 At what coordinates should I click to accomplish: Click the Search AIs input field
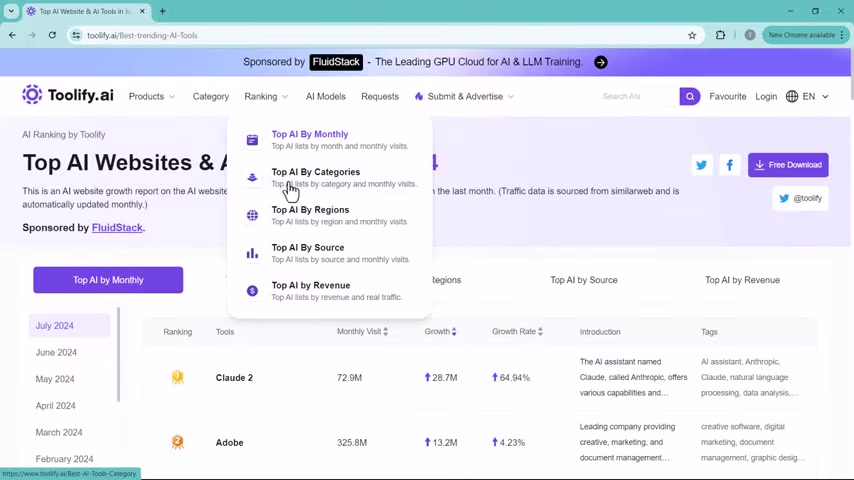pyautogui.click(x=638, y=96)
